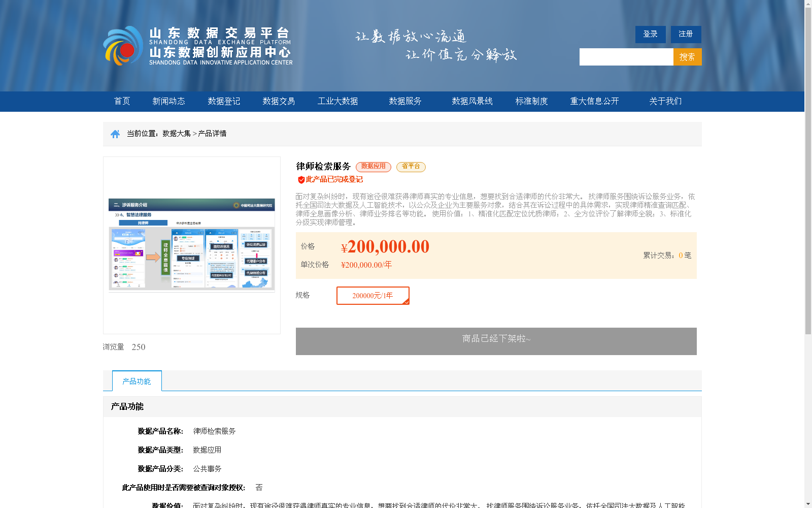Select the 200000元/1年 specification option
The height and width of the screenshot is (508, 812).
(x=373, y=296)
